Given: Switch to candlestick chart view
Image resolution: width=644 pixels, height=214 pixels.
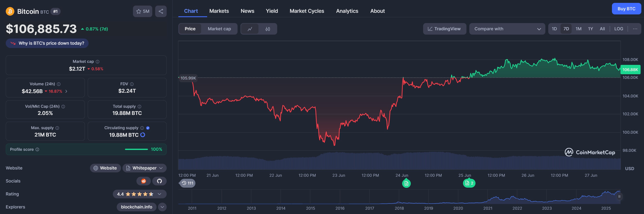Looking at the screenshot, I should [268, 29].
